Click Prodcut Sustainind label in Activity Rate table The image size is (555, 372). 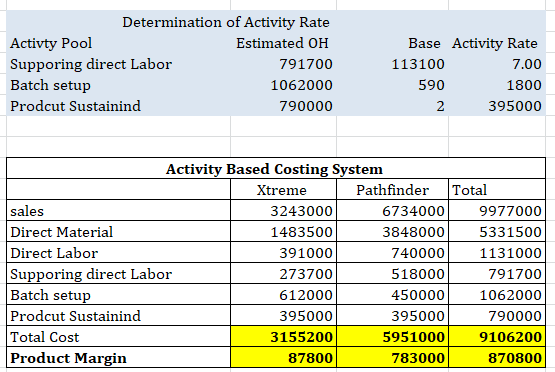[x=75, y=106]
